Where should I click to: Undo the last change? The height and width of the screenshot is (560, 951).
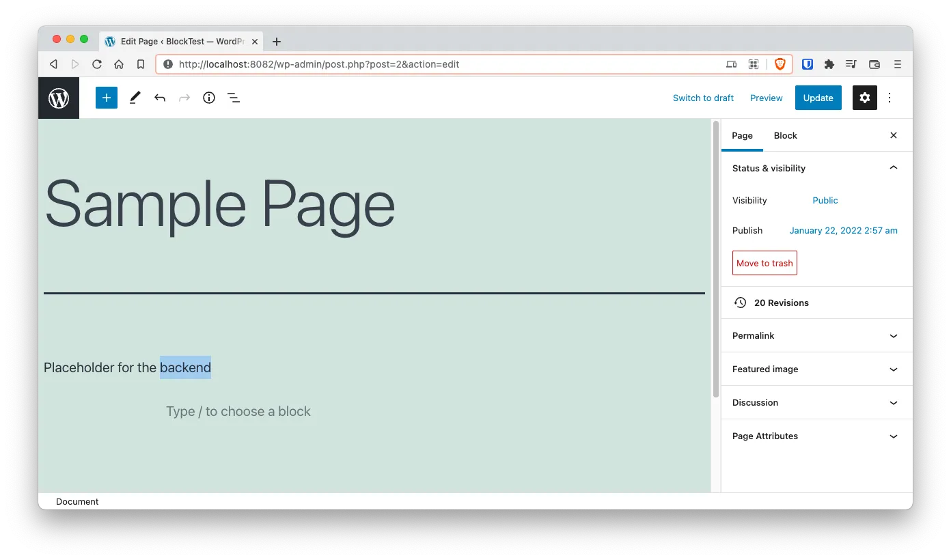[x=160, y=98]
